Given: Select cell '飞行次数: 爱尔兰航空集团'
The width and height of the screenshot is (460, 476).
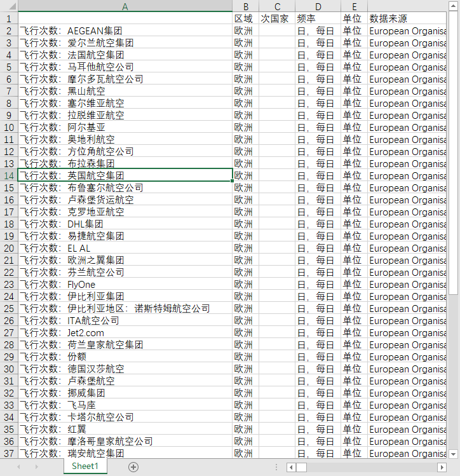Looking at the screenshot, I should [x=125, y=43].
